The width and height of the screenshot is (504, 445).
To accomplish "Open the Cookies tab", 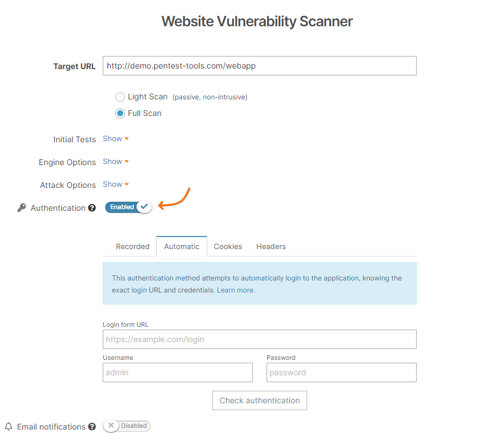I will (x=228, y=246).
